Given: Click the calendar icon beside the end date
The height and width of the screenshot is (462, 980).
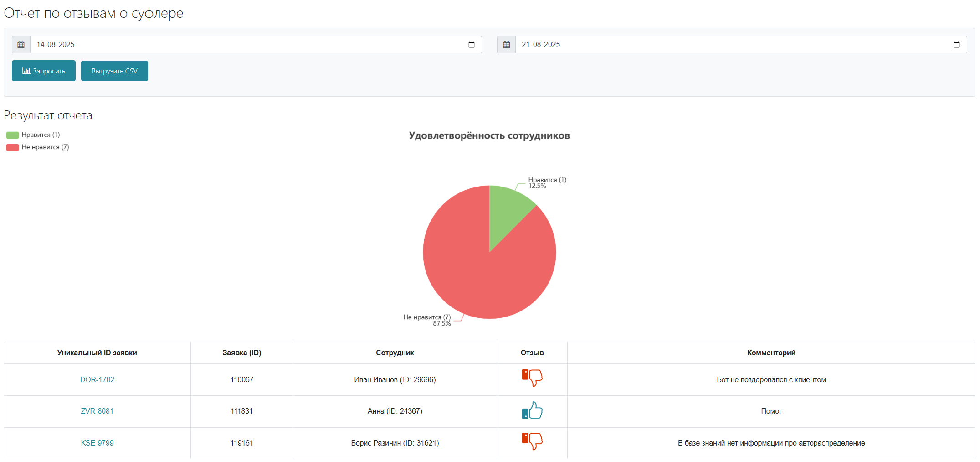Looking at the screenshot, I should (506, 45).
